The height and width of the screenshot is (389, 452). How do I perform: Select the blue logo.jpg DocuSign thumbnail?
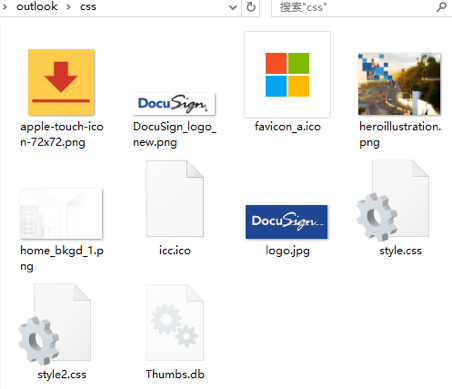pyautogui.click(x=287, y=222)
